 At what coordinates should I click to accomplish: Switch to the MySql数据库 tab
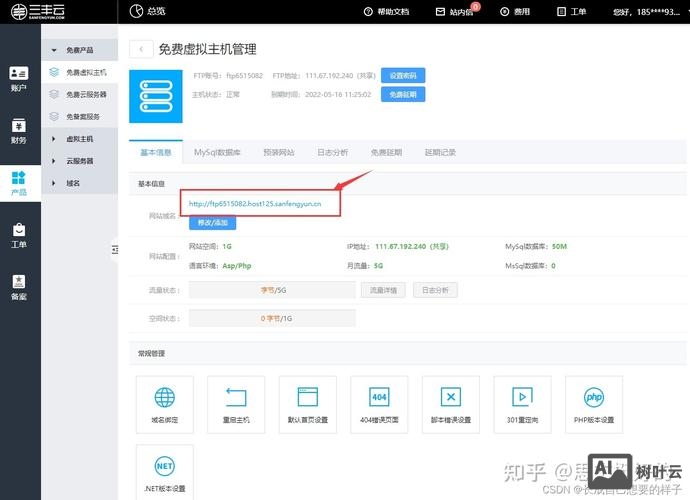coord(217,152)
